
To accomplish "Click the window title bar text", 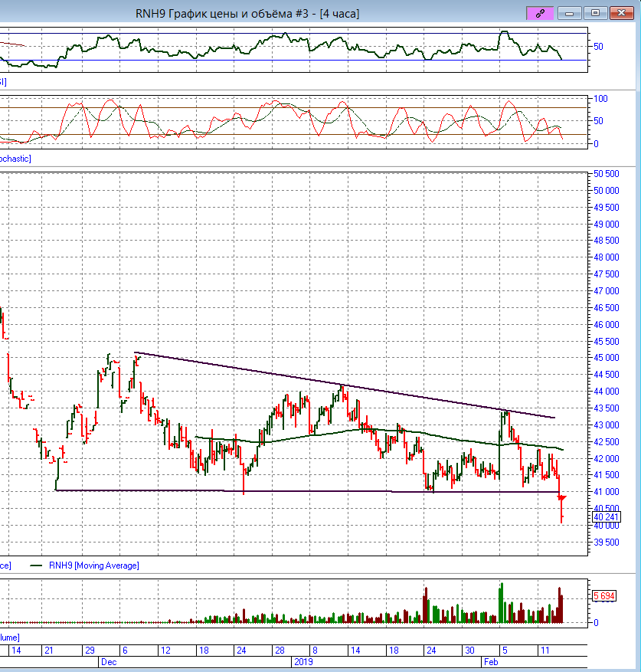I will tap(247, 13).
